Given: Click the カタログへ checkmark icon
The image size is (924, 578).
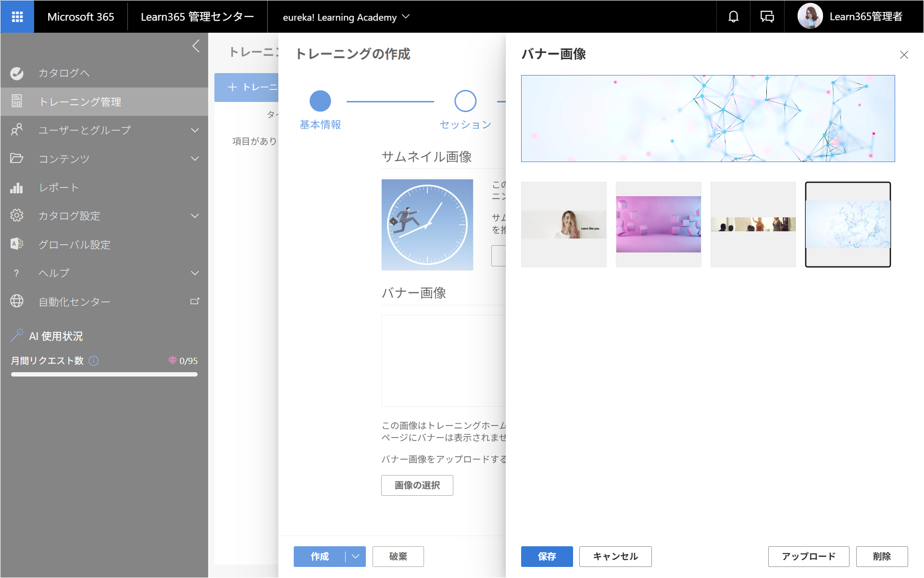Looking at the screenshot, I should [17, 73].
